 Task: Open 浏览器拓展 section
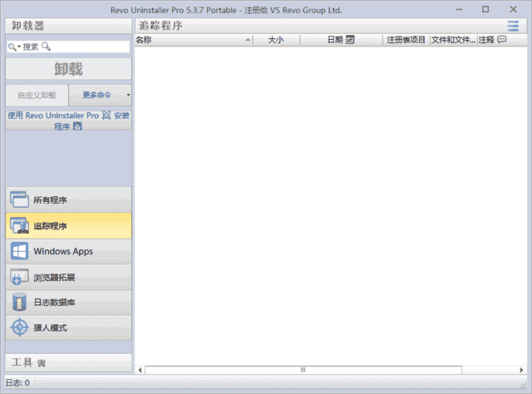pyautogui.click(x=68, y=278)
